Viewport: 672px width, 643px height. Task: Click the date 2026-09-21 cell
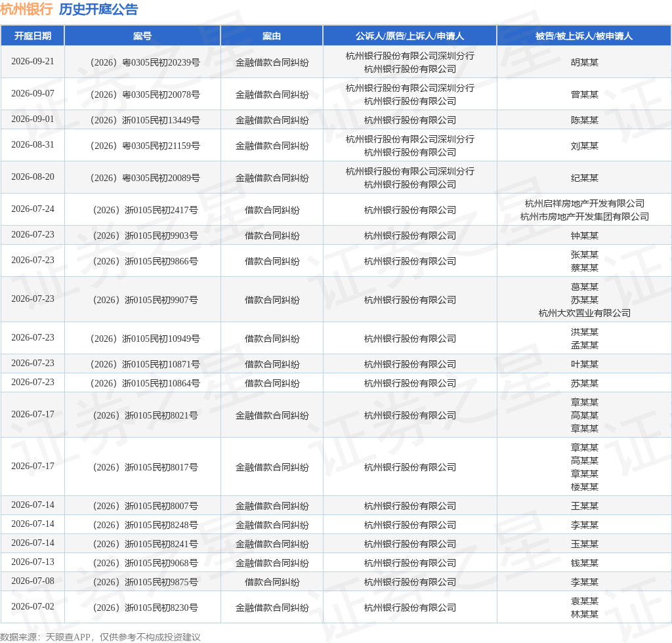tap(33, 61)
